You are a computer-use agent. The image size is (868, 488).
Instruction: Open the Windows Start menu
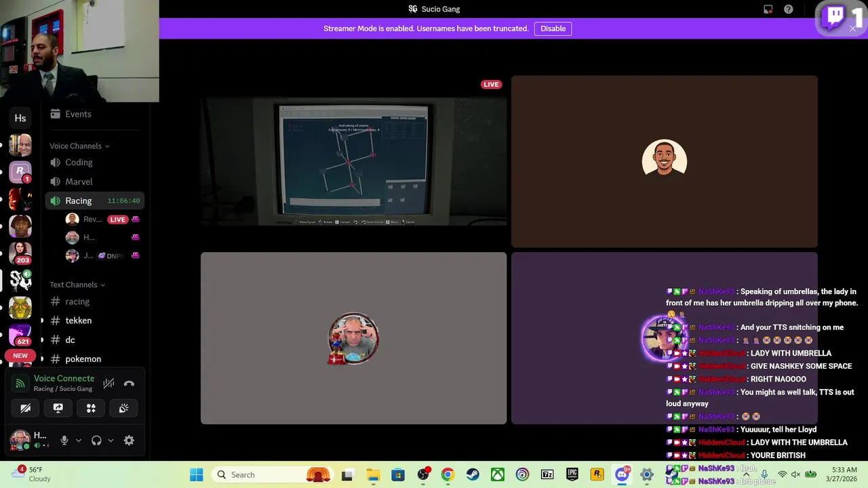pyautogui.click(x=197, y=474)
